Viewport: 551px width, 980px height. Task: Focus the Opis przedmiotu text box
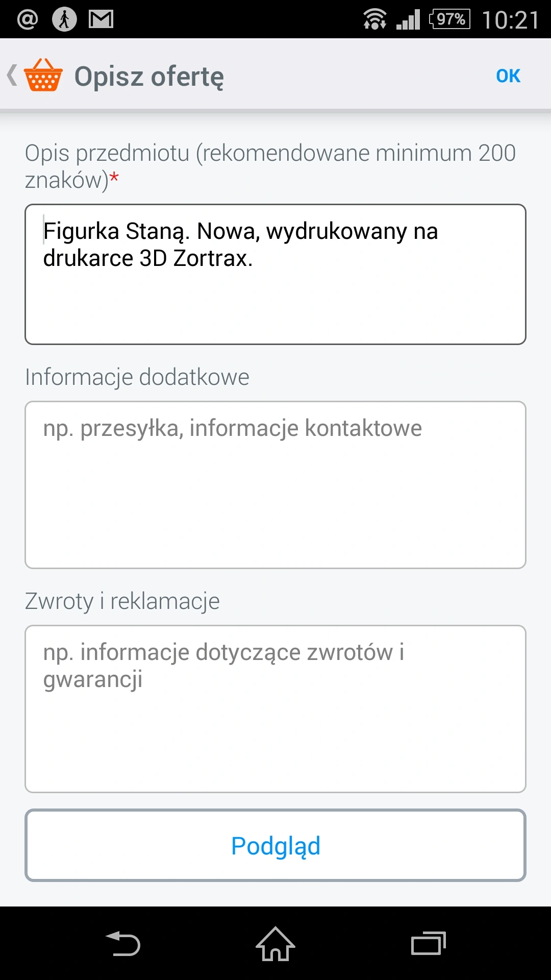pos(275,275)
